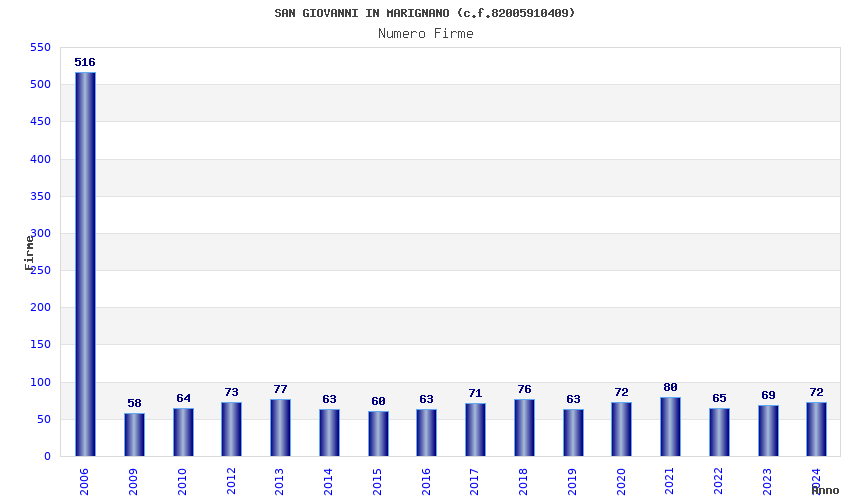Click the Firme y-axis title
This screenshot has height=500, width=850.
(29, 253)
